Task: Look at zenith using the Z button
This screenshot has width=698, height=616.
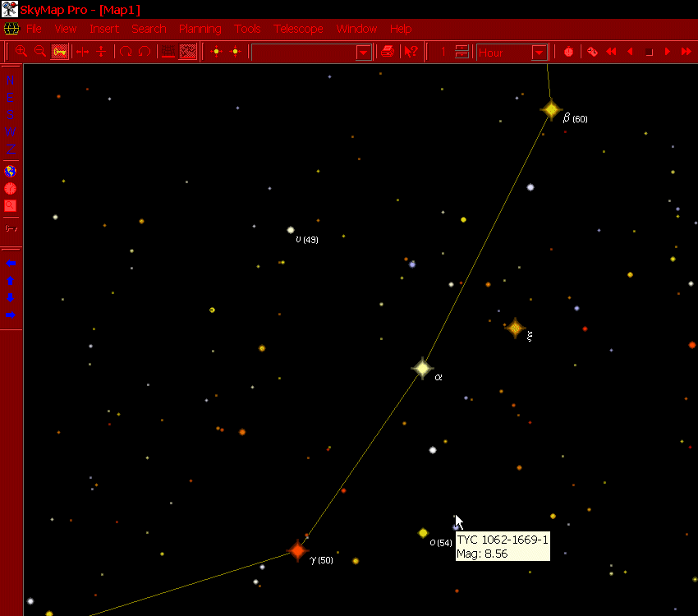Action: (11, 149)
